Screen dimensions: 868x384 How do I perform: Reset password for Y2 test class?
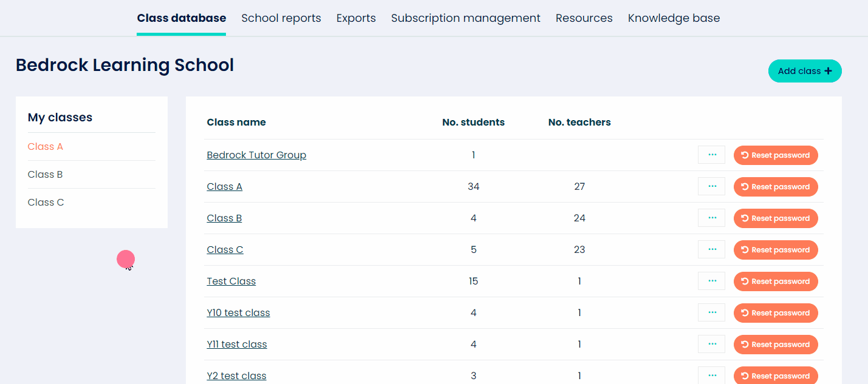pyautogui.click(x=776, y=376)
